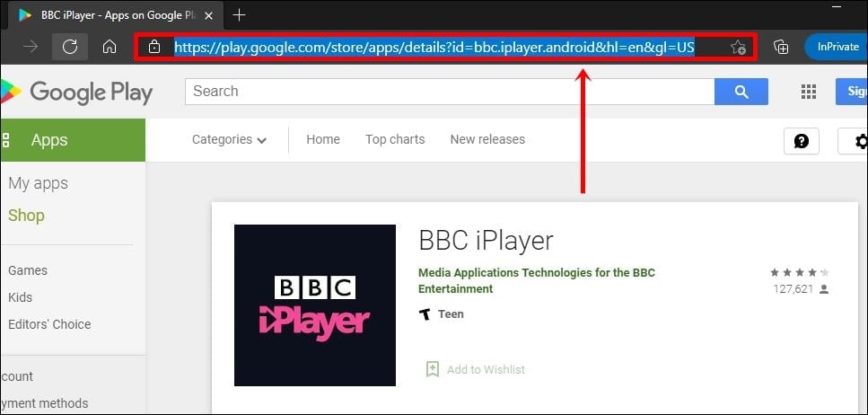Close the BBC iPlayer browser tab
868x415 pixels.
pyautogui.click(x=208, y=15)
